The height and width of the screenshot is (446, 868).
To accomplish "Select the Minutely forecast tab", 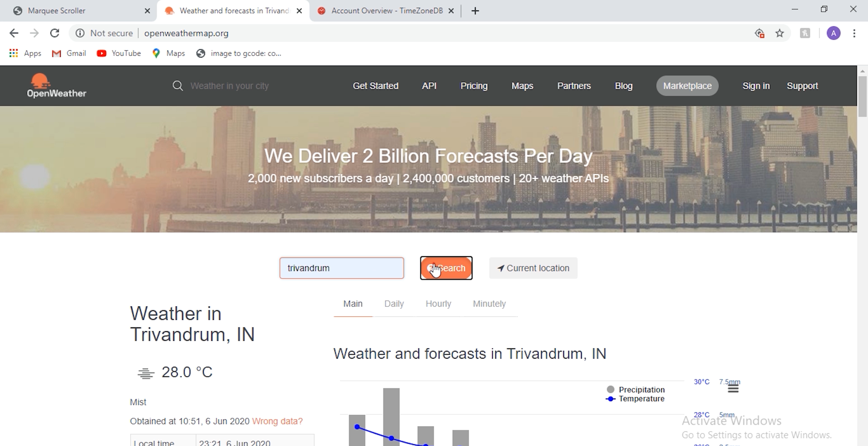I will pos(489,304).
